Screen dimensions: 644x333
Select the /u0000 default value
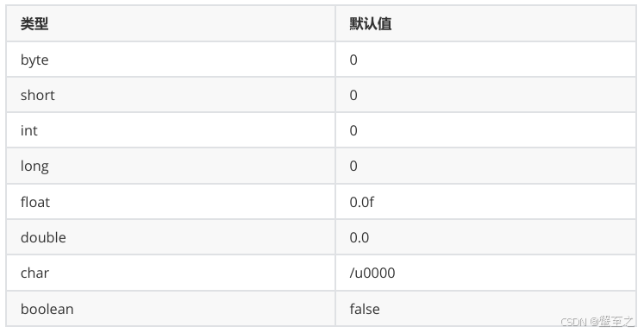pos(372,273)
